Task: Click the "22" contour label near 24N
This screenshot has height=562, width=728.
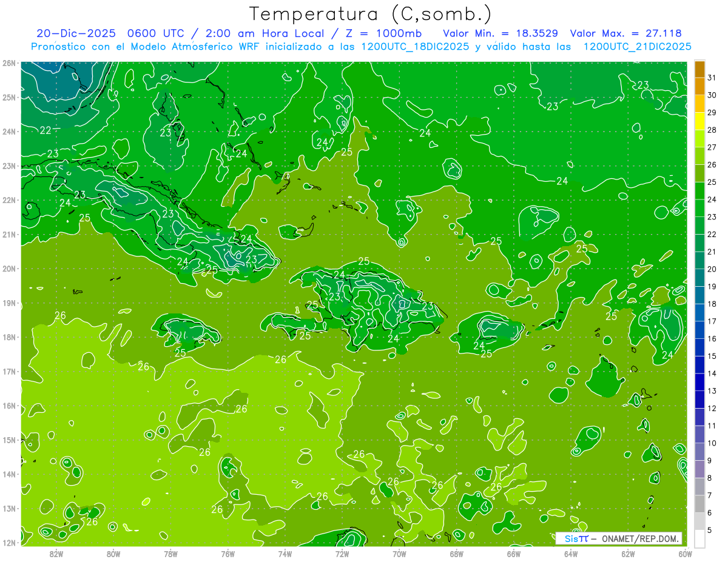Action: tap(45, 130)
